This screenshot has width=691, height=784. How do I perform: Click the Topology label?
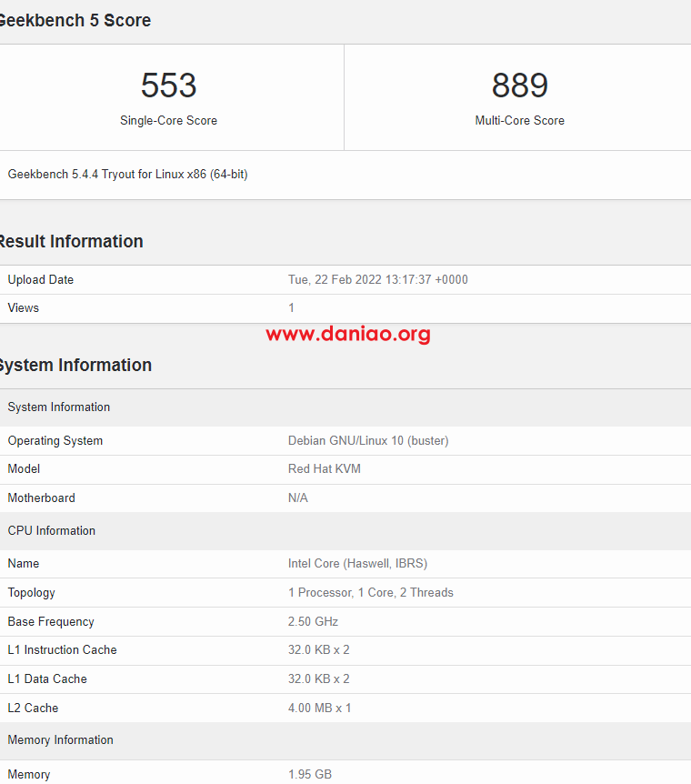point(31,593)
